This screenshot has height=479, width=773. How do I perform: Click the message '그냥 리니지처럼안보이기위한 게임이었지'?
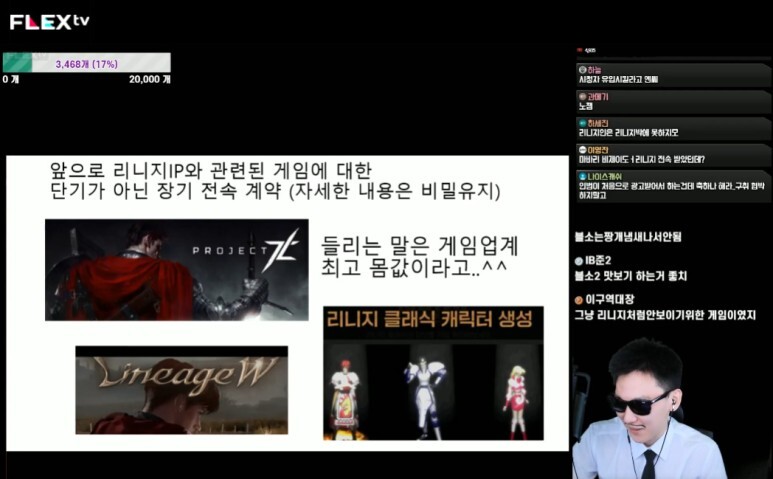[x=665, y=315]
